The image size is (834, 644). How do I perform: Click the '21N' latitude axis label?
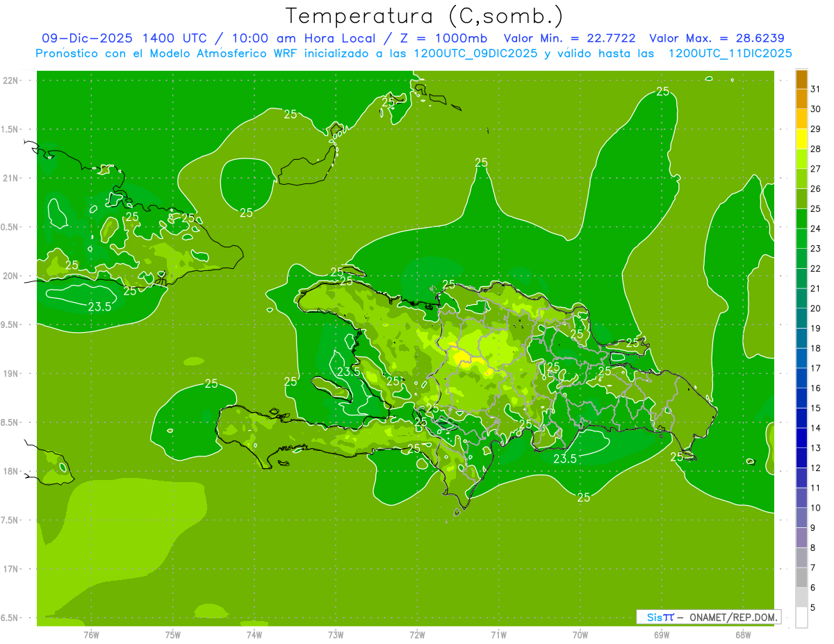(x=12, y=178)
